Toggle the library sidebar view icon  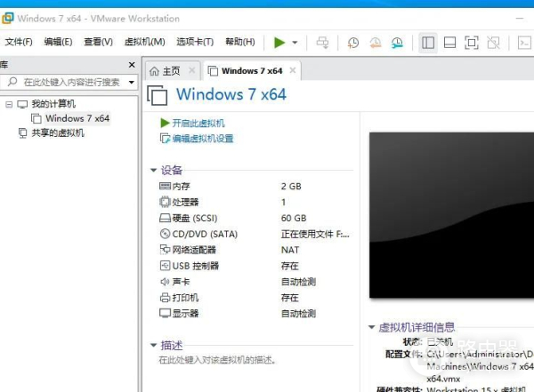tap(428, 43)
